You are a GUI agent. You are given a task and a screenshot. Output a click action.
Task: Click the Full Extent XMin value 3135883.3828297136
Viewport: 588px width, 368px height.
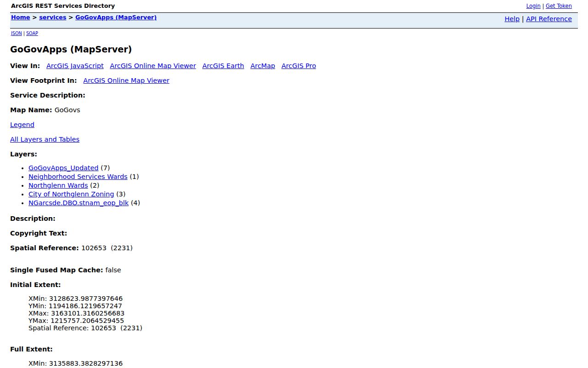tap(86, 363)
